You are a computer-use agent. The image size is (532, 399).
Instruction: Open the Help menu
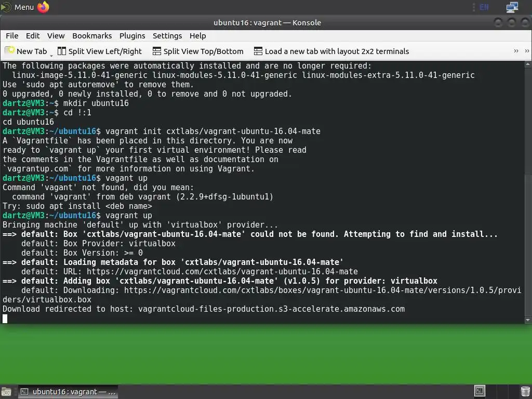pyautogui.click(x=198, y=36)
